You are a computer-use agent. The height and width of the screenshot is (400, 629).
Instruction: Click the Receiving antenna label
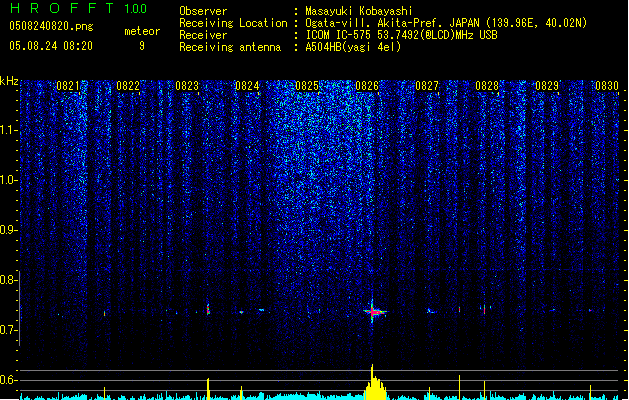(230, 47)
